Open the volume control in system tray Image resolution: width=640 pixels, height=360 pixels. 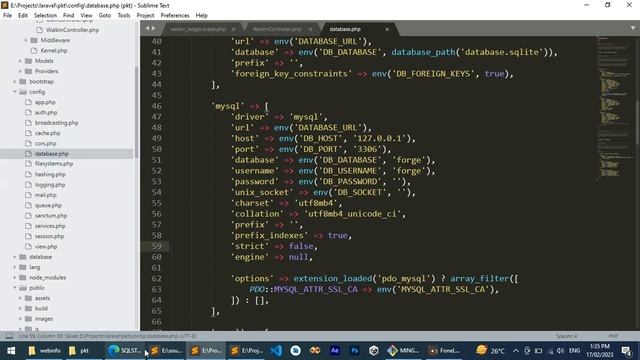(560, 351)
